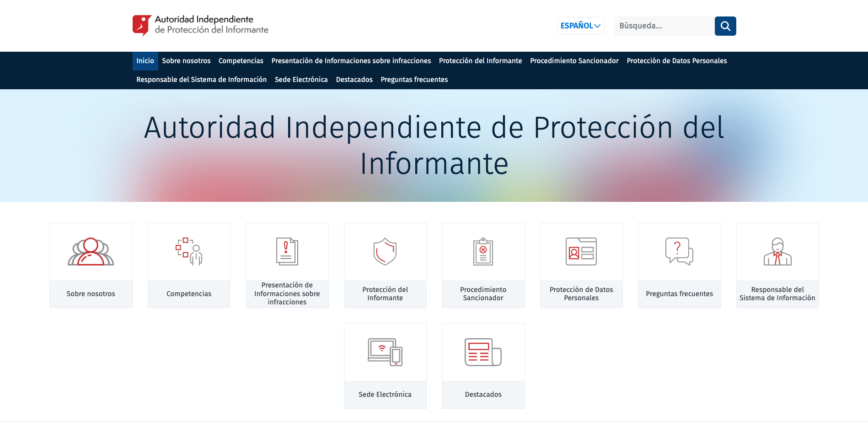Viewport: 868px width, 422px height.
Task: Click Preguntas frecuentes in the navigation menu
Action: coord(414,80)
